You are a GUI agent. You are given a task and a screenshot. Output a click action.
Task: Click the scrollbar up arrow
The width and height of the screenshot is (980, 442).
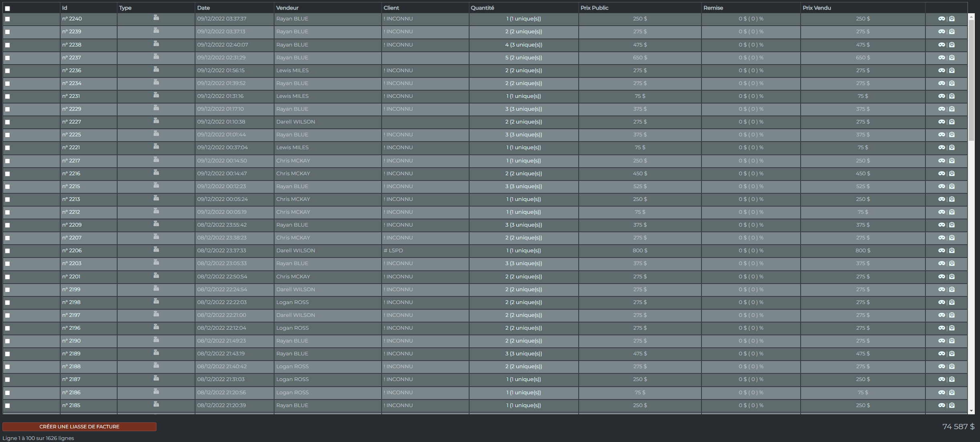point(972,17)
